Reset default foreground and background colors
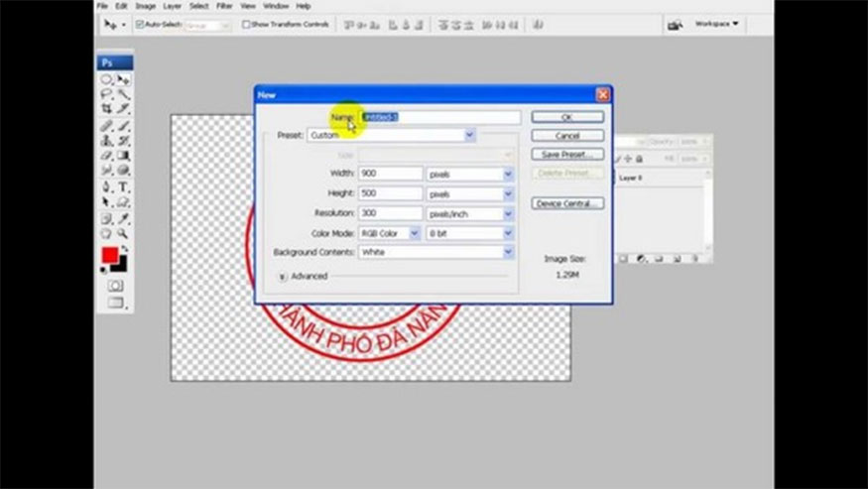 (x=103, y=270)
